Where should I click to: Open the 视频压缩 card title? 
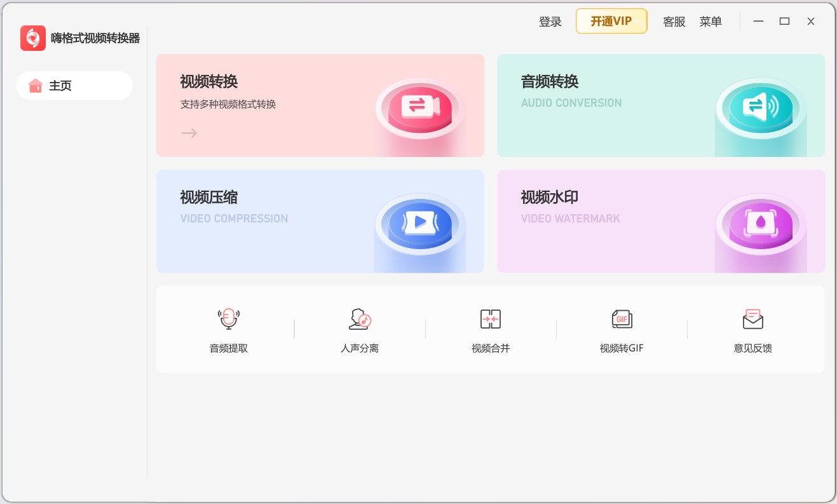pyautogui.click(x=208, y=198)
